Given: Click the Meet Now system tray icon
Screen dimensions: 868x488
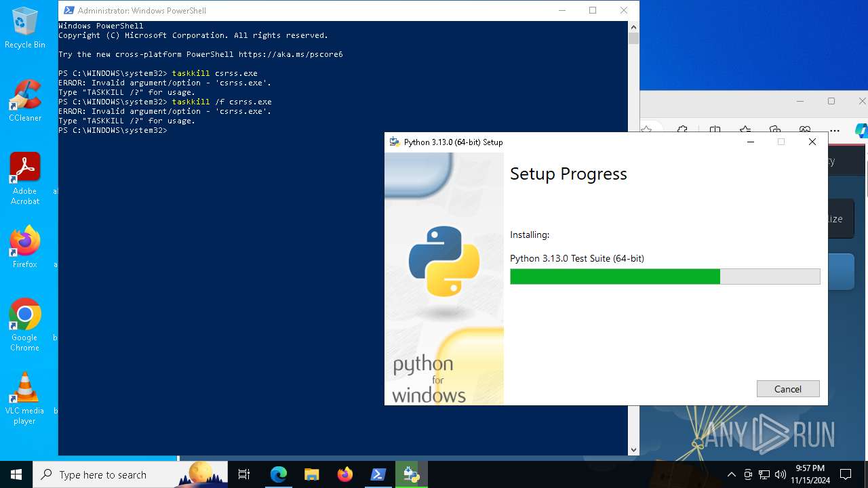Looking at the screenshot, I should point(748,474).
